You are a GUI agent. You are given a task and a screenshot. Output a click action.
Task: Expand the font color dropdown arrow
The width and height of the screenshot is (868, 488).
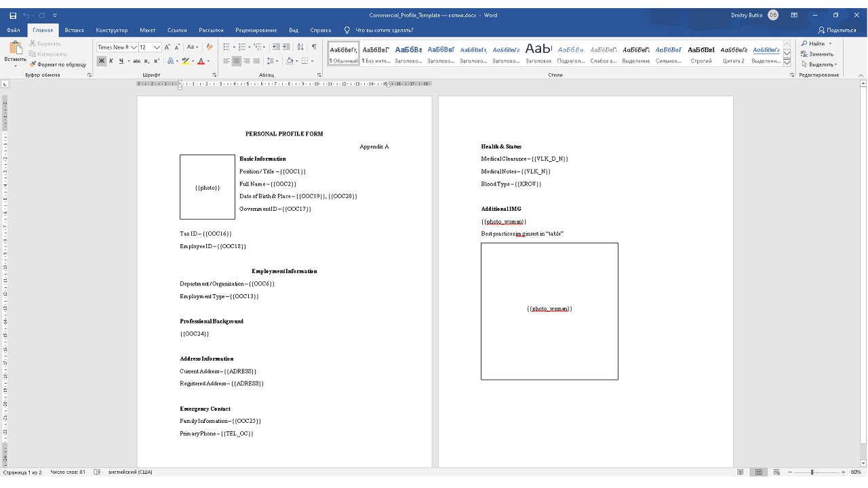209,61
